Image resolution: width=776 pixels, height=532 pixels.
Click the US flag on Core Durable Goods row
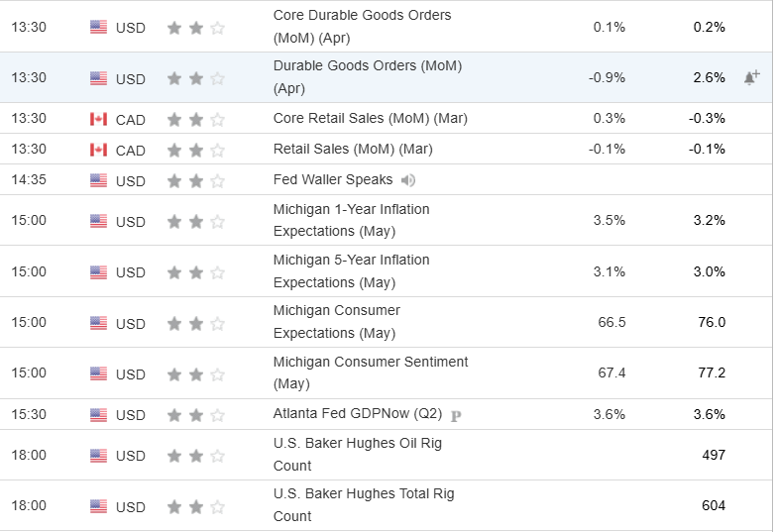[99, 27]
